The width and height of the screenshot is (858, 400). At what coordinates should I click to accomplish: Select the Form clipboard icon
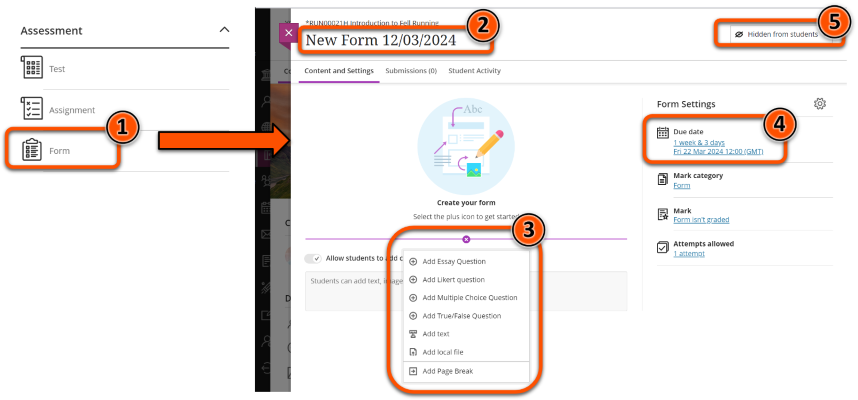32,150
